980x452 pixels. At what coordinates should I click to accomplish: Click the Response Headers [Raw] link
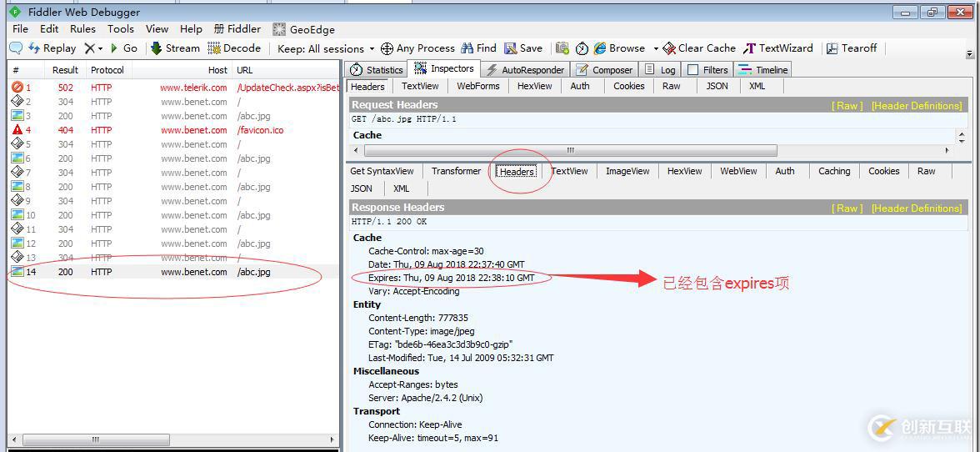click(847, 208)
